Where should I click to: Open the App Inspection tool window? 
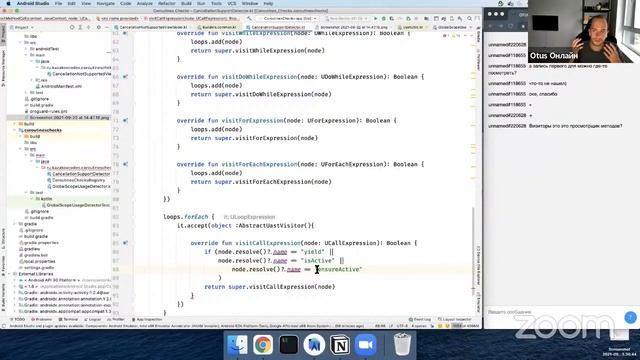tap(147, 320)
